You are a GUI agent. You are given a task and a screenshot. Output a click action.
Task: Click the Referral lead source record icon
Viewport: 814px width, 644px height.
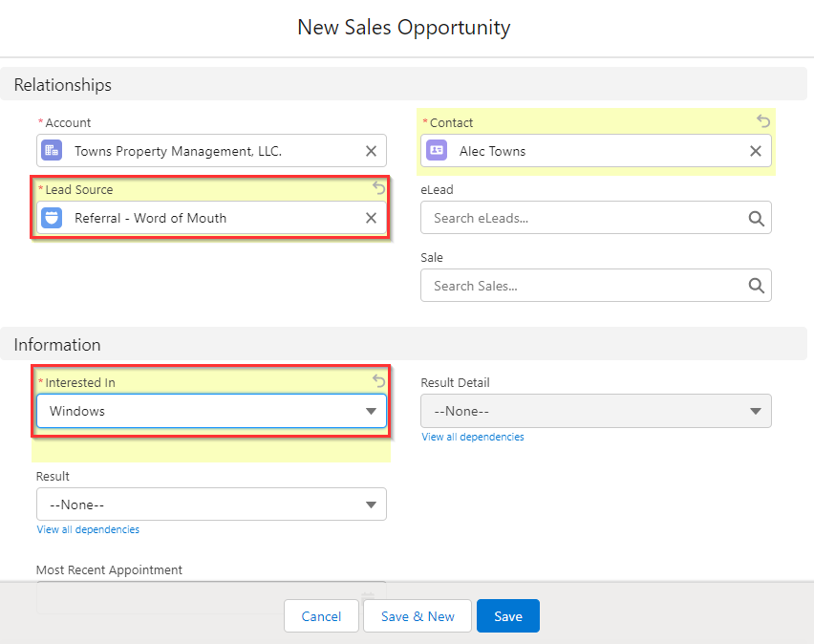coord(51,217)
